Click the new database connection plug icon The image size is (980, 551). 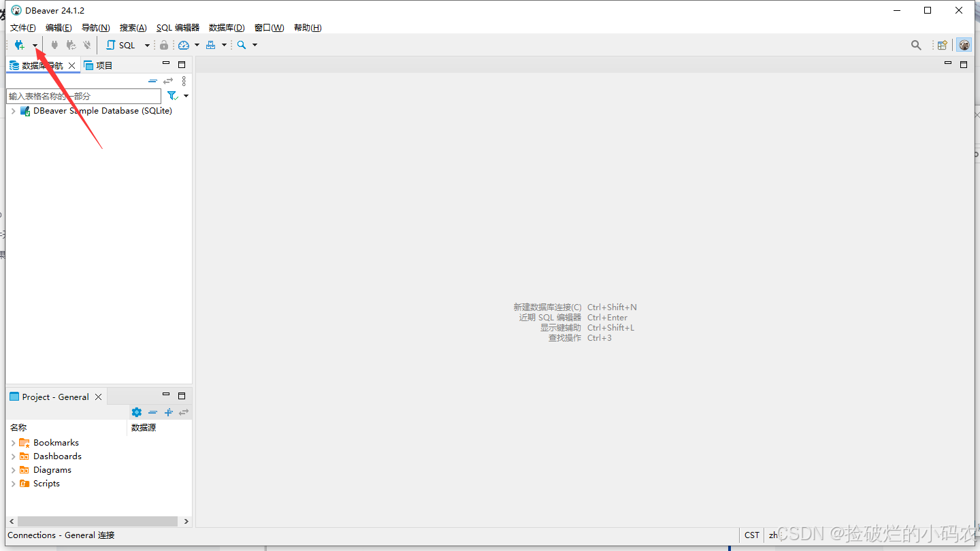[19, 45]
